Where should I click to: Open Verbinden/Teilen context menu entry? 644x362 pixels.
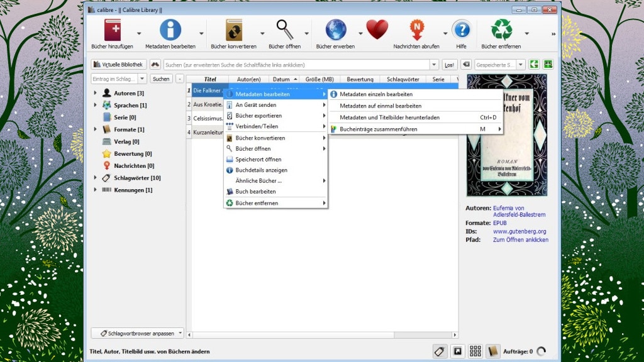[x=275, y=126]
